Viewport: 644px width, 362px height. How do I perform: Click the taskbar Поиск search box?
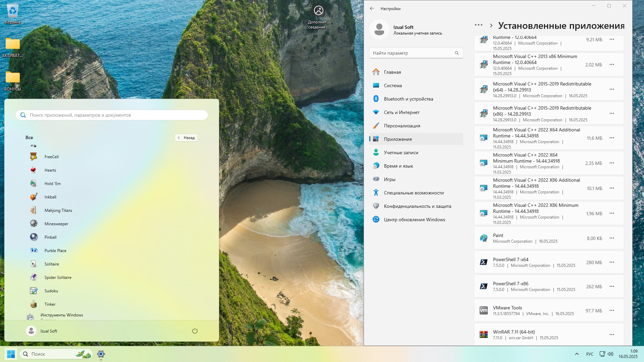[56, 354]
